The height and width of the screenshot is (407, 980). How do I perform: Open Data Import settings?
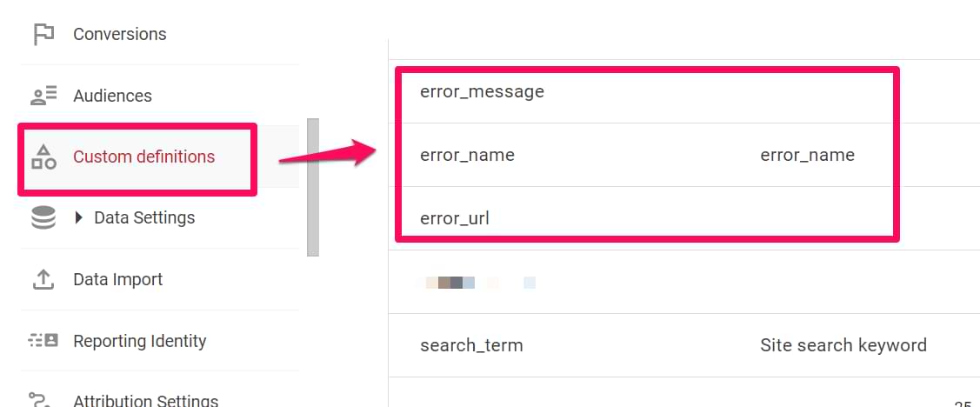117,279
